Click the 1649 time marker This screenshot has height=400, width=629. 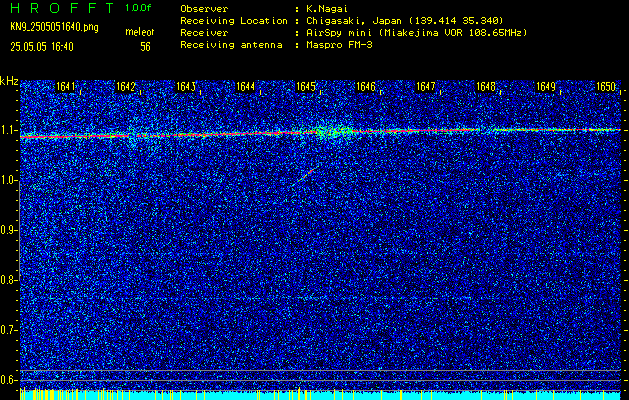click(x=546, y=86)
